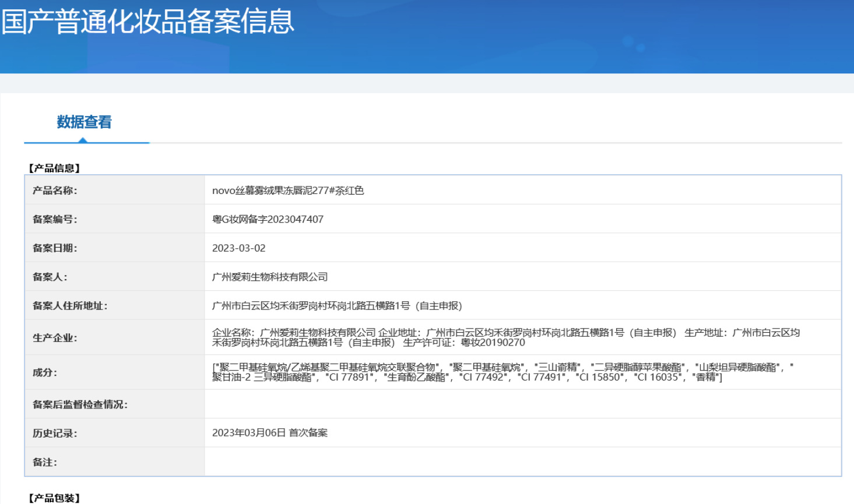Select record number 粤G妆网备字2023047407
The height and width of the screenshot is (504, 854).
coord(268,219)
